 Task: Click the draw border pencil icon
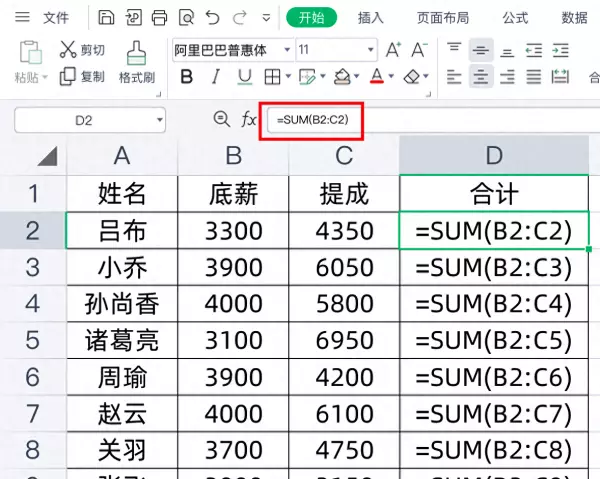click(307, 77)
